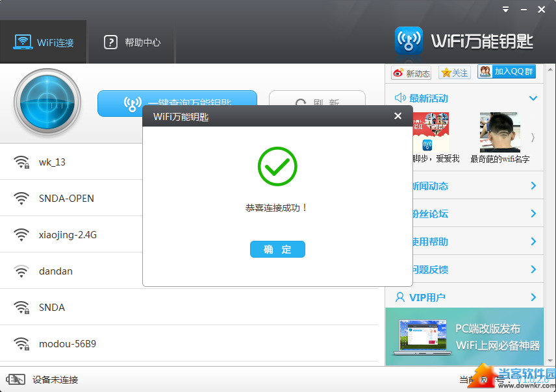Image resolution: width=556 pixels, height=392 pixels.
Task: Click the WiFi连接 laptop icon
Action: click(23, 42)
